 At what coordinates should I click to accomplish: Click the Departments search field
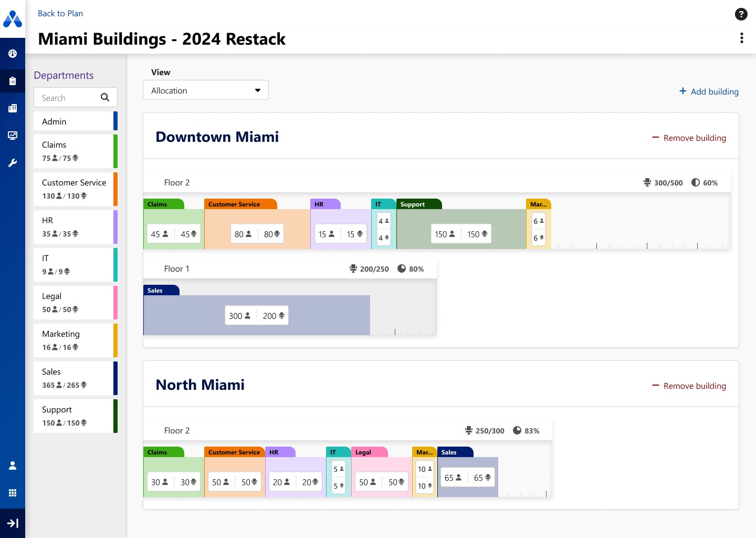click(68, 97)
